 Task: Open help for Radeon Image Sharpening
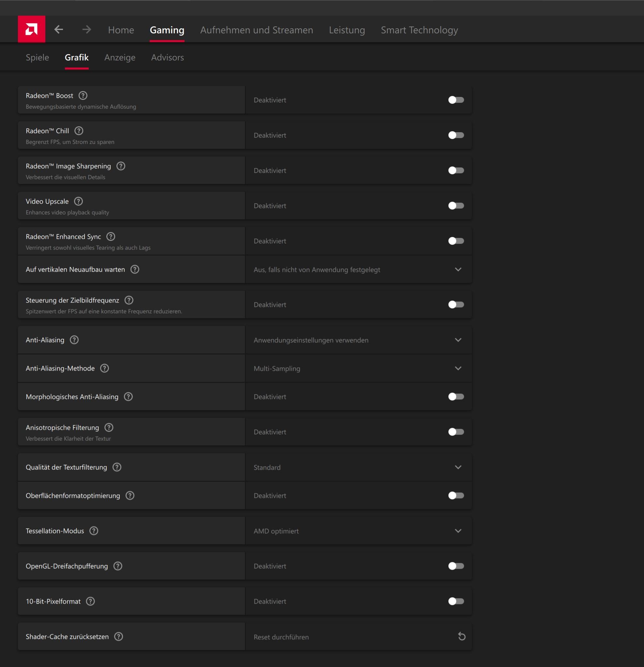[x=121, y=166]
